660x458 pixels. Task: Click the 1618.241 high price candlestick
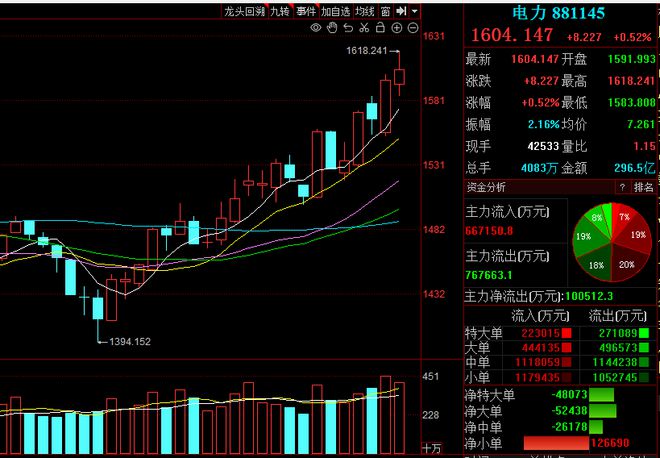[400, 77]
